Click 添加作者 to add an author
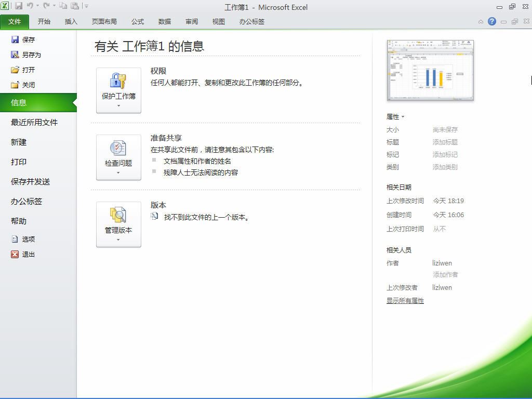The image size is (532, 399). coord(445,274)
